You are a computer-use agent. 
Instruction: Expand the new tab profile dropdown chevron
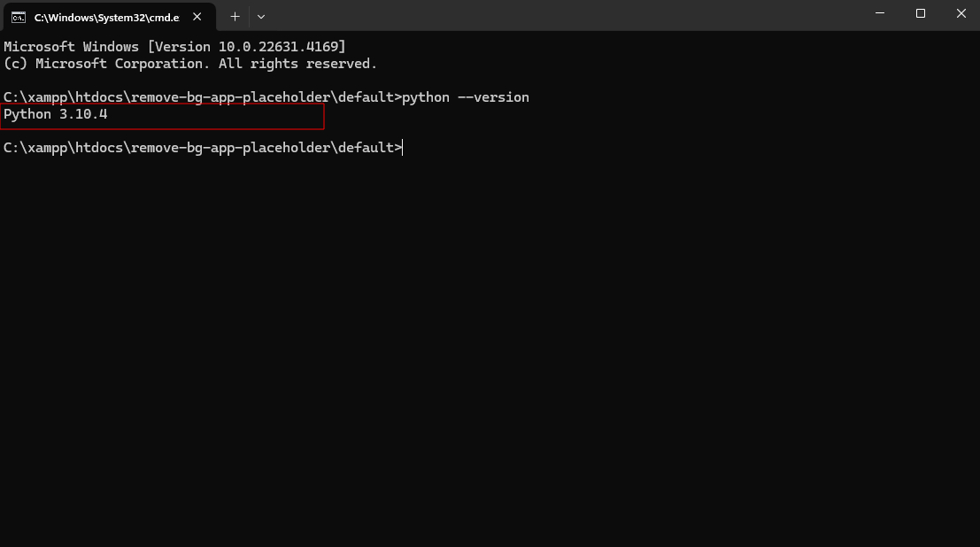[x=261, y=16]
